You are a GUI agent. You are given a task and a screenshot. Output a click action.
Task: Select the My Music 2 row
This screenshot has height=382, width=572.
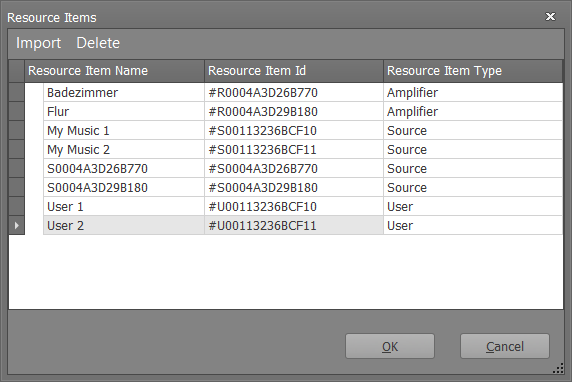[294, 150]
